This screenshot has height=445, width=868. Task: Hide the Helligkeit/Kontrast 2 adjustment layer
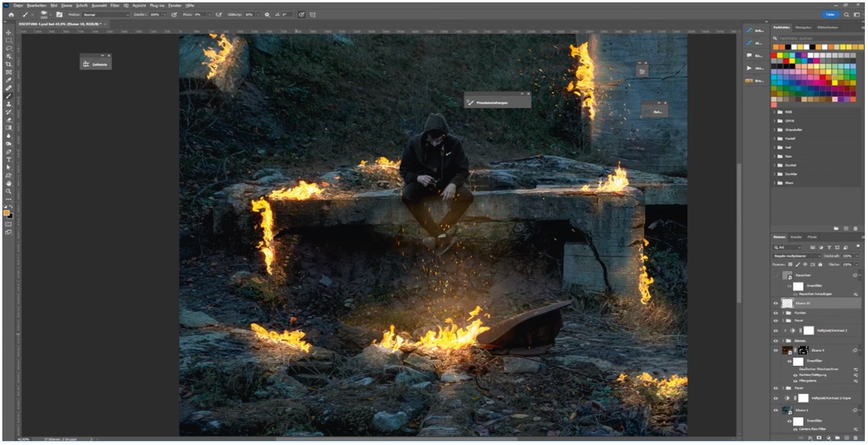click(775, 330)
